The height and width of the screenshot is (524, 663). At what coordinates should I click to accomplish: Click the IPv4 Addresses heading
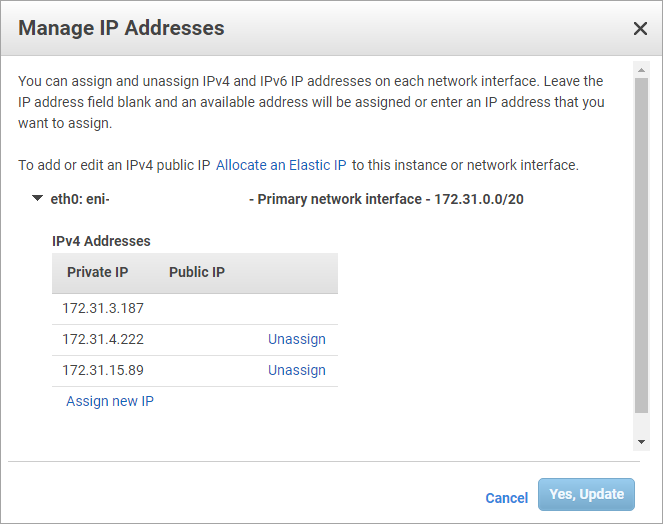[x=101, y=241]
